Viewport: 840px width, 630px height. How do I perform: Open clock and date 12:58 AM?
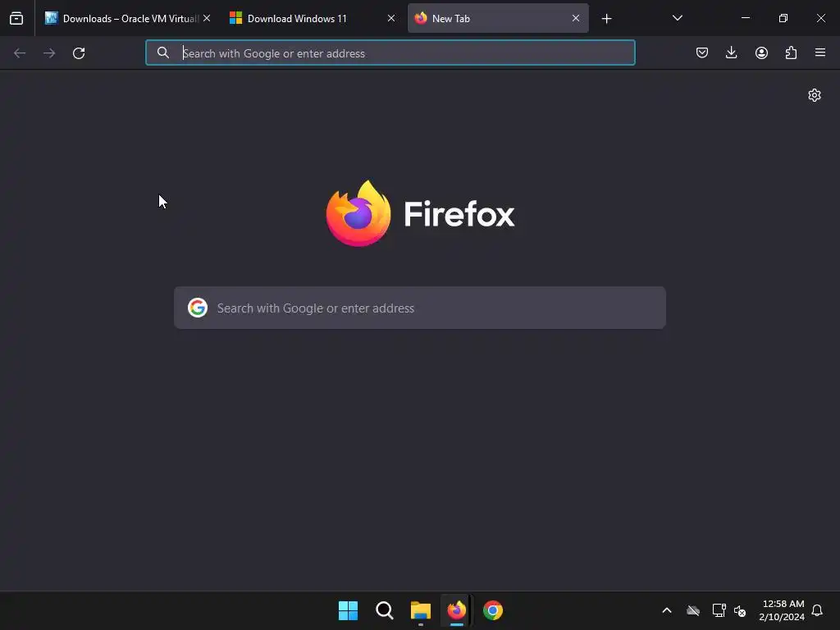[x=782, y=610]
